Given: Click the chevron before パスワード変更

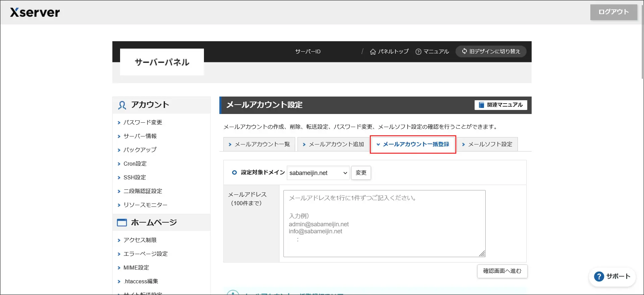Looking at the screenshot, I should (x=119, y=123).
